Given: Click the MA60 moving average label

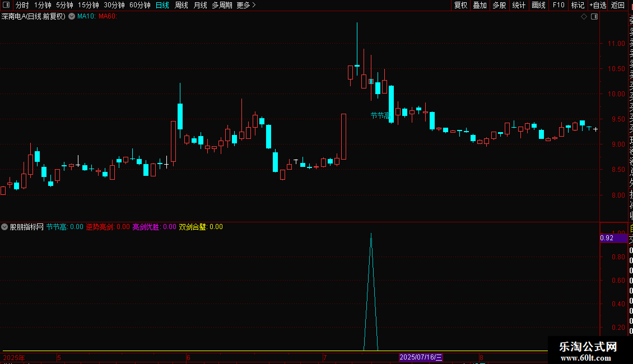Looking at the screenshot, I should pyautogui.click(x=108, y=17).
